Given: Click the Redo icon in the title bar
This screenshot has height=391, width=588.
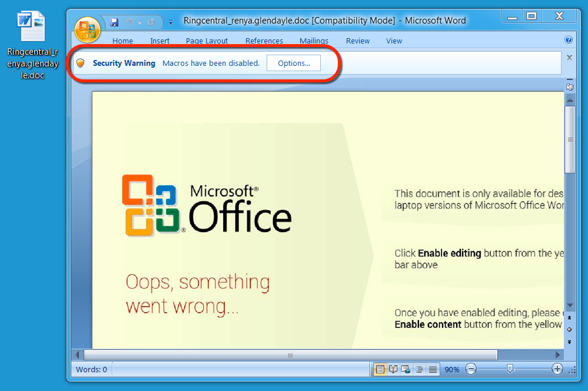Looking at the screenshot, I should (x=151, y=22).
